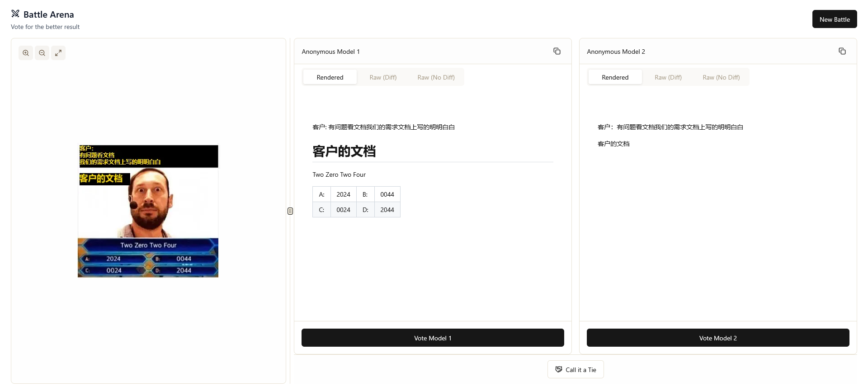Vote for Model 1
The width and height of the screenshot is (868, 391).
click(x=433, y=338)
